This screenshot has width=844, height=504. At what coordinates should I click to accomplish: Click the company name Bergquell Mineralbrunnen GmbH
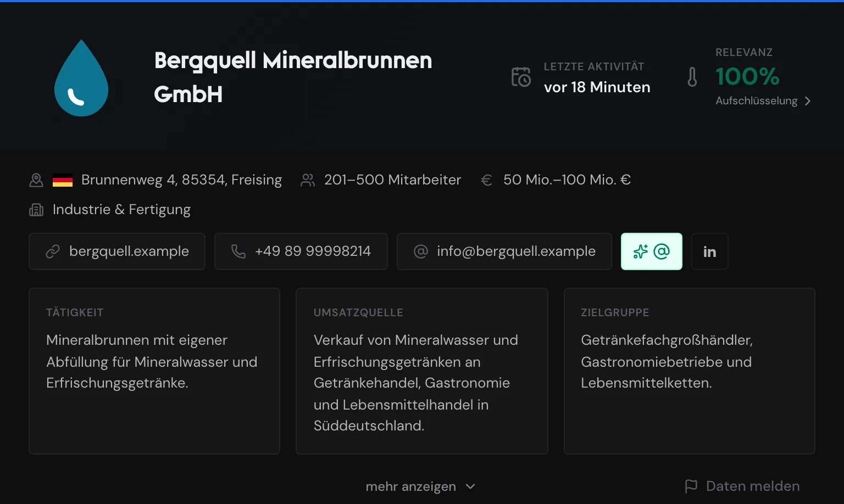293,77
